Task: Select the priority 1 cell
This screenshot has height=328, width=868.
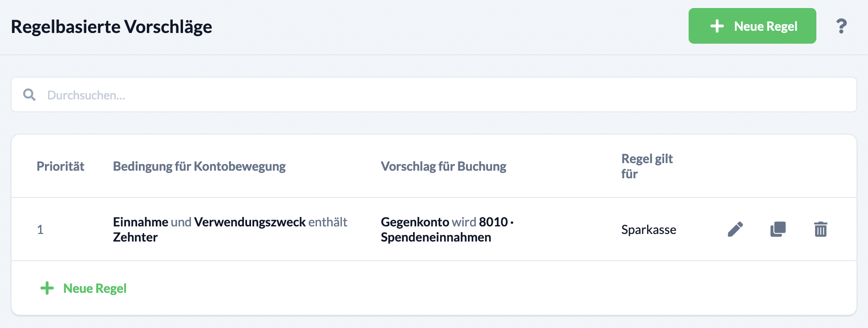Action: [x=40, y=230]
